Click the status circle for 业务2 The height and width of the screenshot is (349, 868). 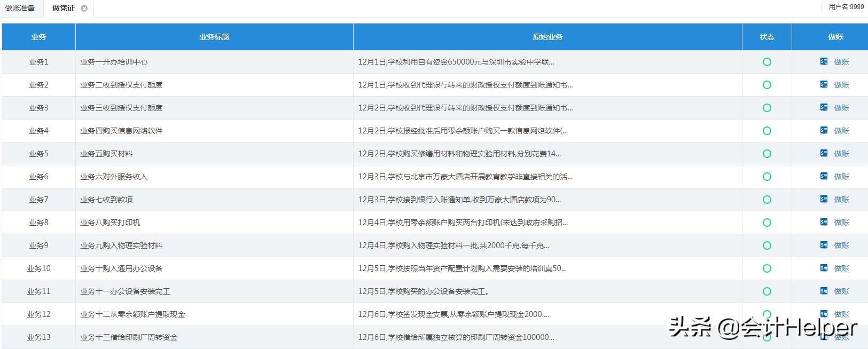(x=767, y=85)
